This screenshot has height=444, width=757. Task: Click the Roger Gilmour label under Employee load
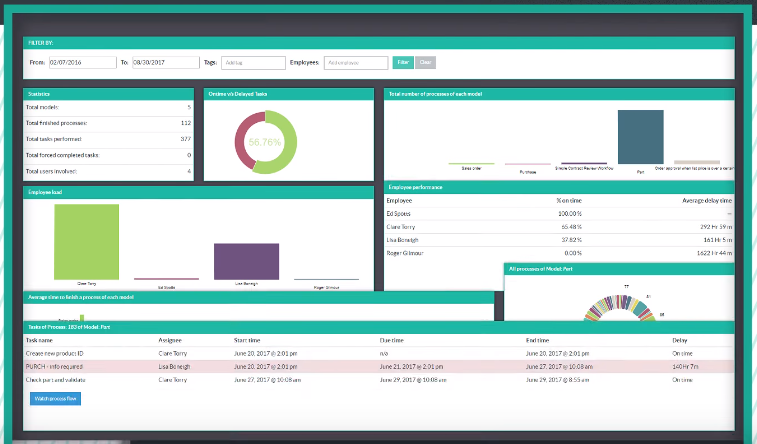point(326,288)
